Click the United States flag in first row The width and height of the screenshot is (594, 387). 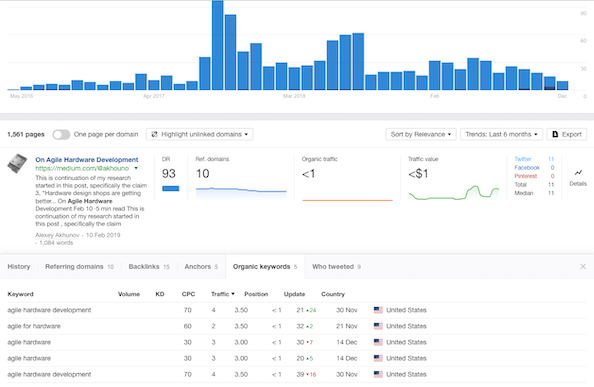click(378, 310)
